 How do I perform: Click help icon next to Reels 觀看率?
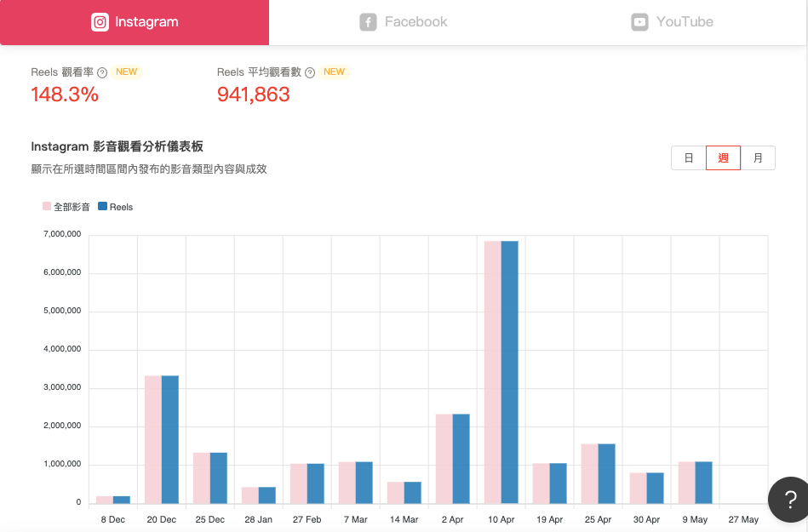click(102, 72)
